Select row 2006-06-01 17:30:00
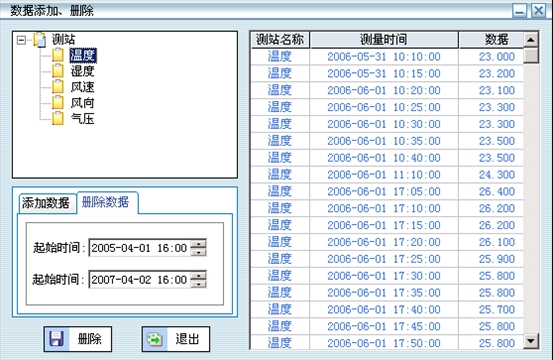 pyautogui.click(x=387, y=276)
